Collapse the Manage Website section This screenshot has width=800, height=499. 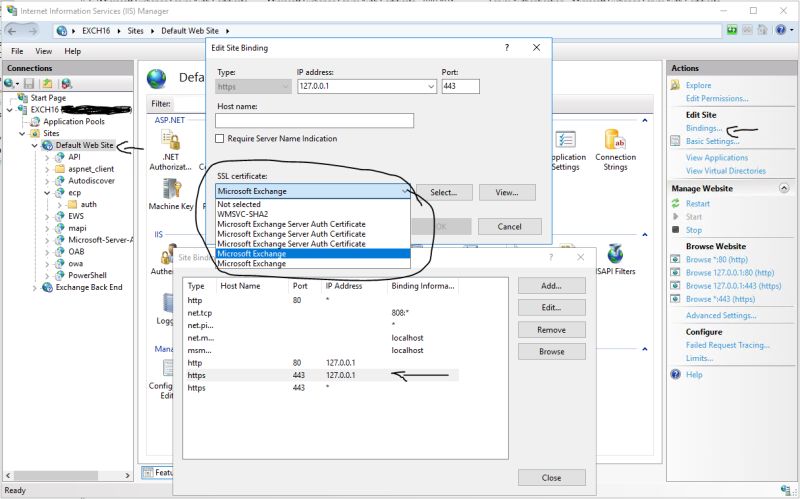pos(784,188)
